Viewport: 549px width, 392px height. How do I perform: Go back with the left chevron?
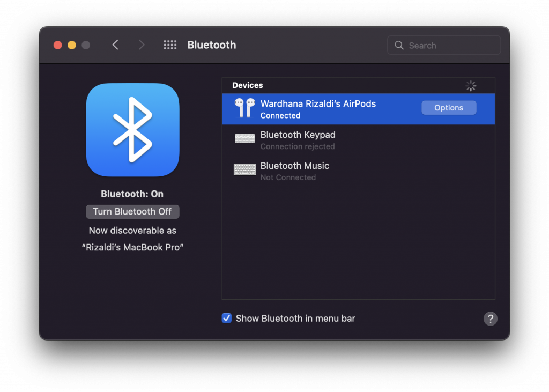click(x=115, y=45)
